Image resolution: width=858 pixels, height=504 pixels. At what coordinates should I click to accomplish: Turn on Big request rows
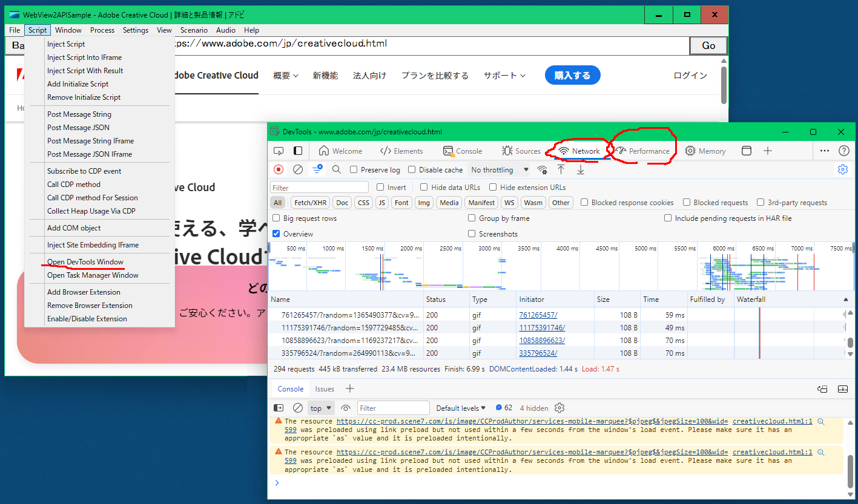point(276,218)
